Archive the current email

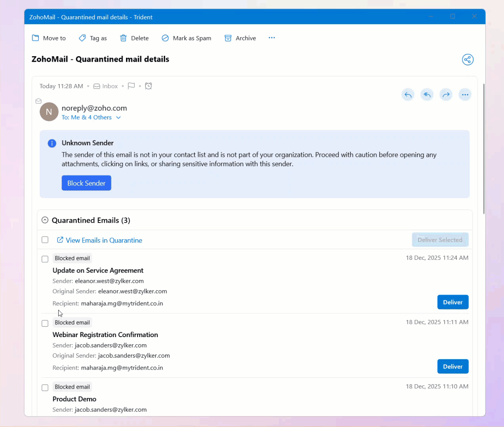tap(240, 38)
